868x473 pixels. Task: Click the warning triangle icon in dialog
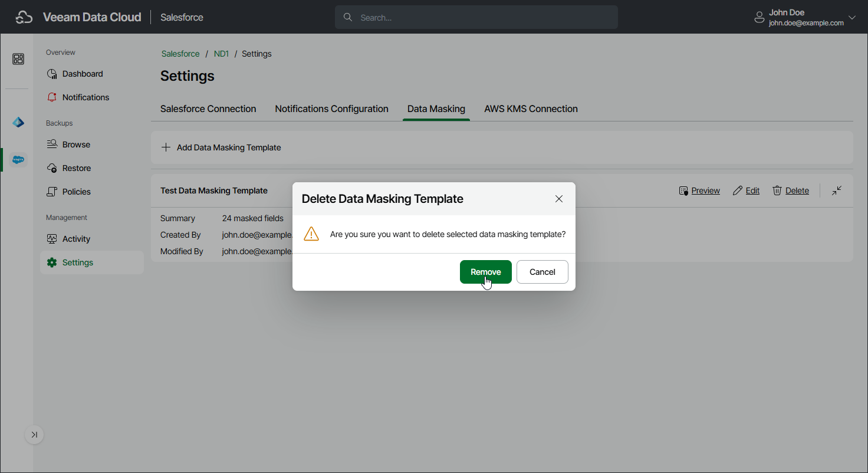(x=311, y=234)
